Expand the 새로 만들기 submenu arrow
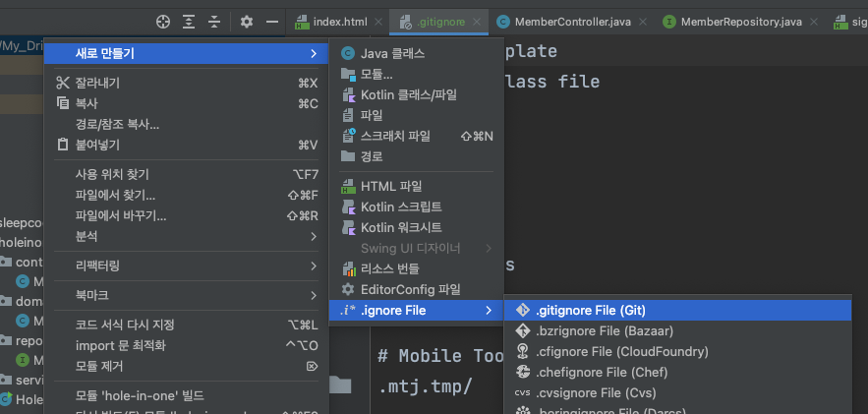Screen dimensions: 868x414 pos(314,54)
